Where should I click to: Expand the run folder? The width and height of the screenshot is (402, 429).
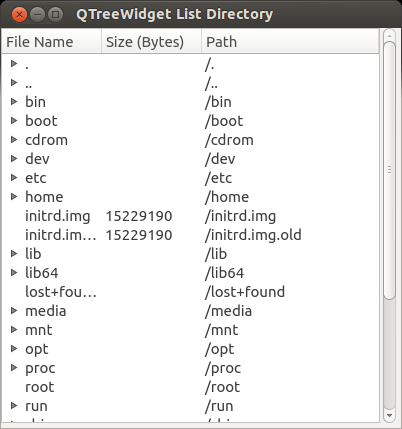tap(14, 405)
